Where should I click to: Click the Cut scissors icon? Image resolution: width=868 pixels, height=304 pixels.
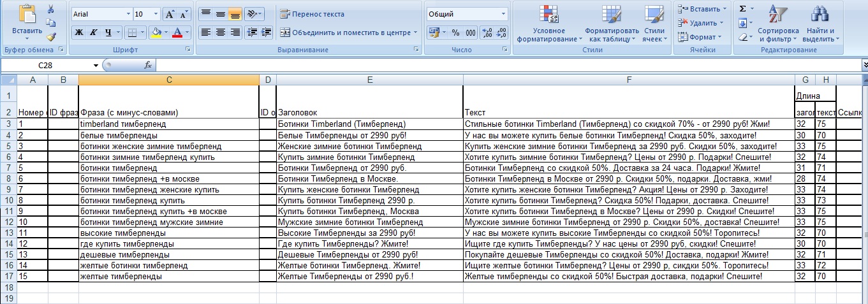pyautogui.click(x=51, y=10)
